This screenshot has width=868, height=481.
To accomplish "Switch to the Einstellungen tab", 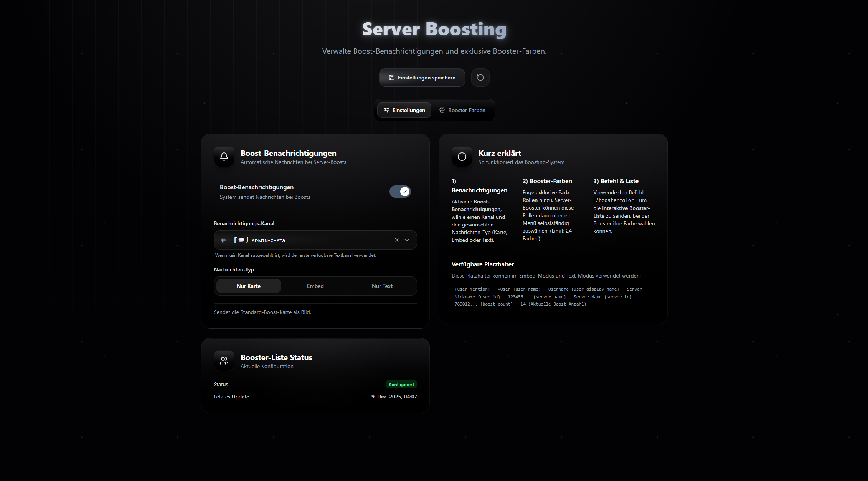I will (404, 110).
